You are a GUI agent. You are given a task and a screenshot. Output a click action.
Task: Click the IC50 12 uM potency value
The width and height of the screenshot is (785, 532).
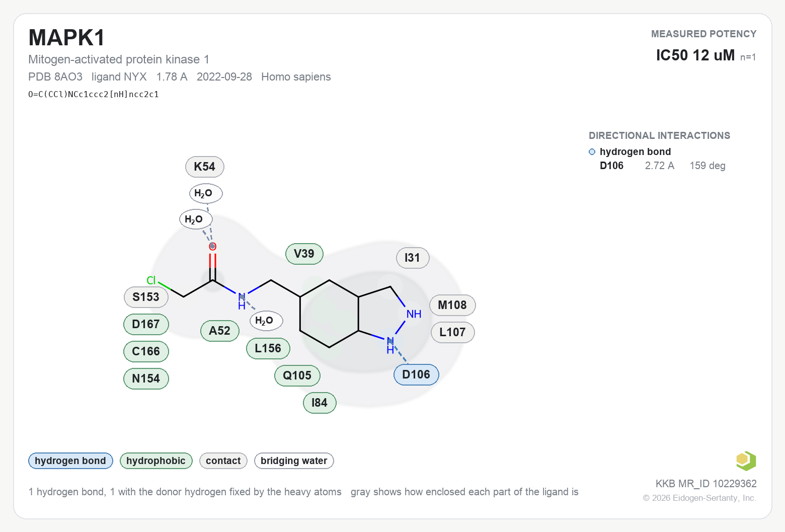point(695,55)
